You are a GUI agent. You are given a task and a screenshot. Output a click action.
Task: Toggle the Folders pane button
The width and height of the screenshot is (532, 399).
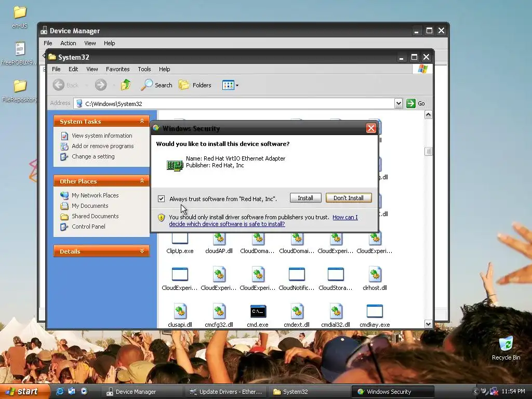tap(195, 85)
